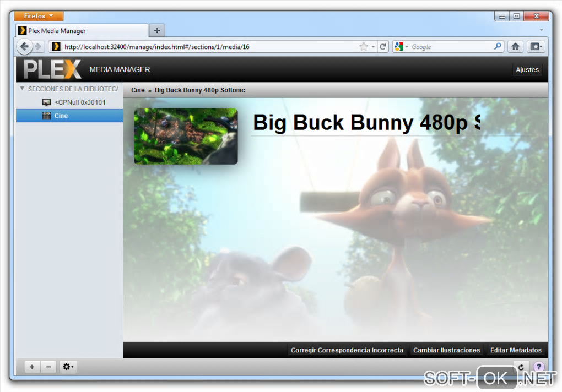The height and width of the screenshot is (392, 562).
Task: Click the PLEX logo
Action: point(52,69)
